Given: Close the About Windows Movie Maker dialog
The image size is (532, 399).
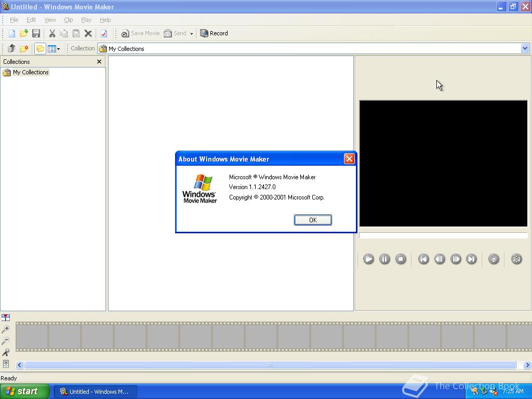Looking at the screenshot, I should (x=349, y=159).
